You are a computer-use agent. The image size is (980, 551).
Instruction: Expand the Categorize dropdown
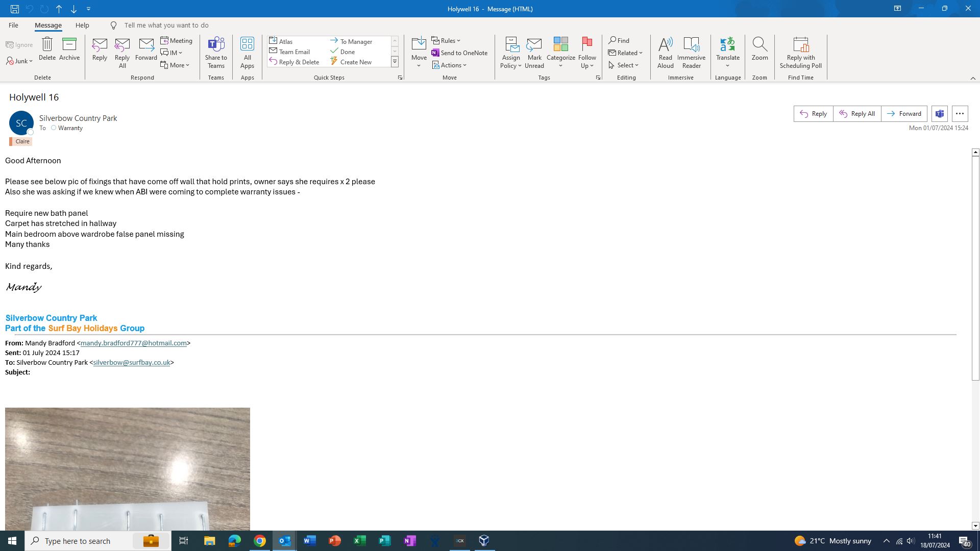tap(560, 65)
